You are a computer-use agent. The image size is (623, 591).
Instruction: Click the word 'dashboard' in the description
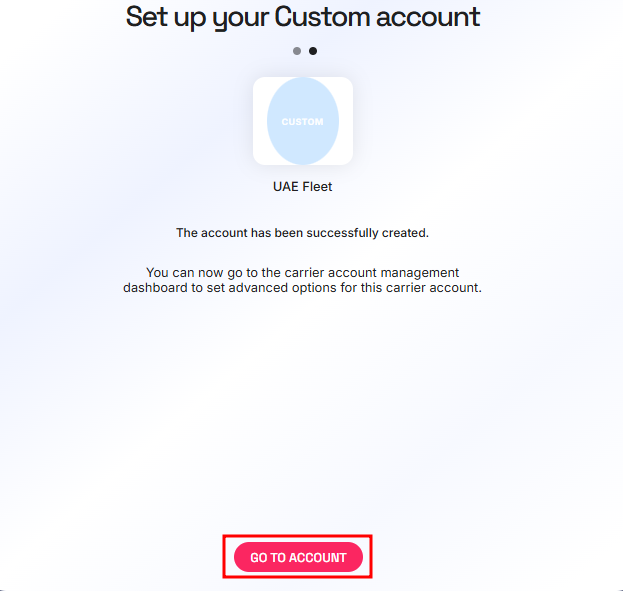pos(155,288)
